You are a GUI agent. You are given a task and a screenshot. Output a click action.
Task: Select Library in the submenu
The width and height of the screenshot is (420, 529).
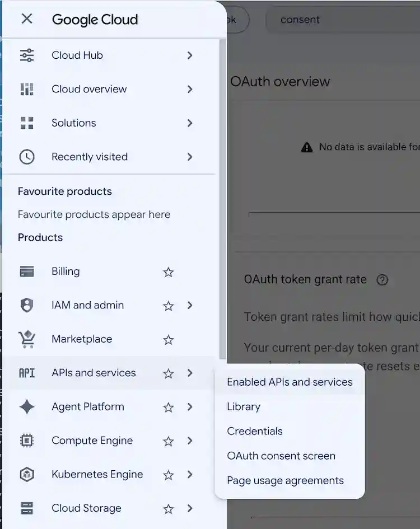point(290,406)
